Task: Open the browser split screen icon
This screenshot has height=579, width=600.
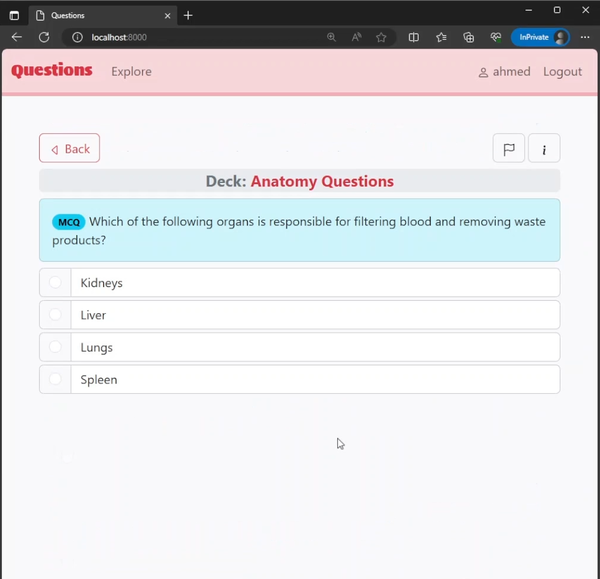Action: (413, 37)
